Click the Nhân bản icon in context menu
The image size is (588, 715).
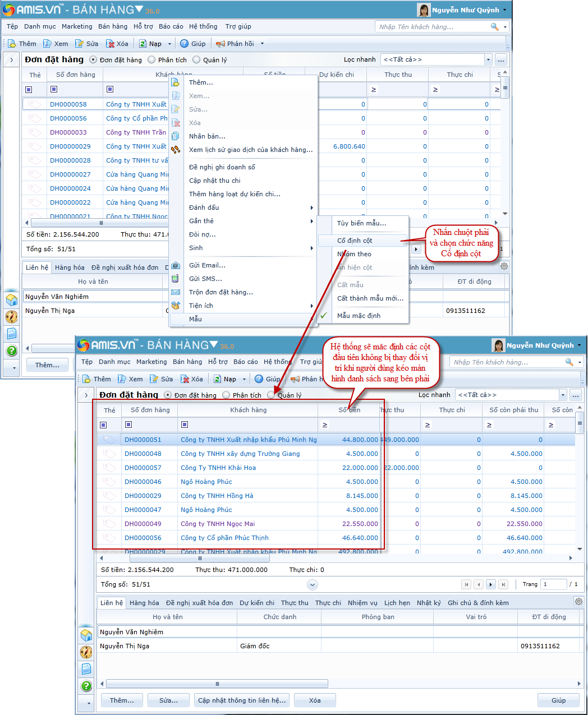[176, 136]
